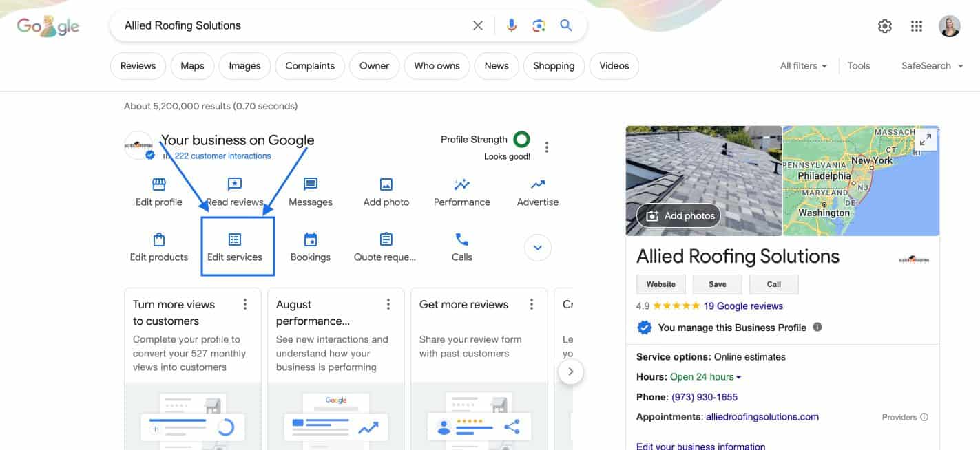Open Edit services list icon

point(235,239)
